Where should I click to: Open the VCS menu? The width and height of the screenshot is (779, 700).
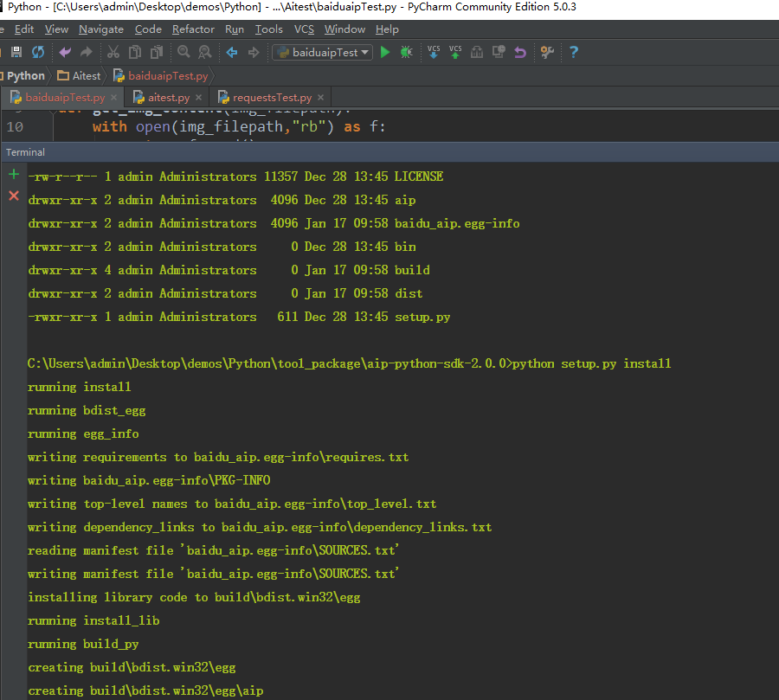pyautogui.click(x=304, y=29)
